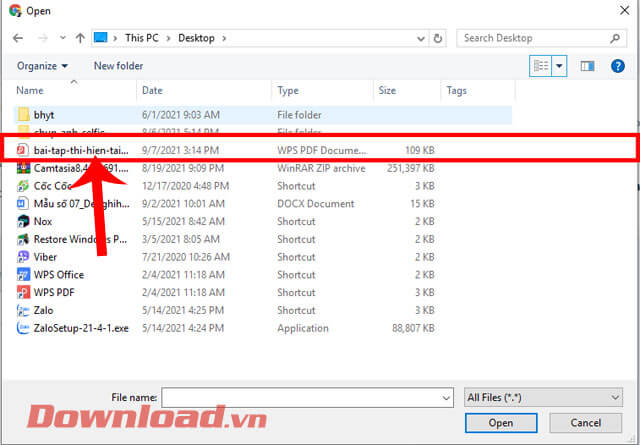Select the Viber shortcut icon
The width and height of the screenshot is (640, 445).
(23, 257)
